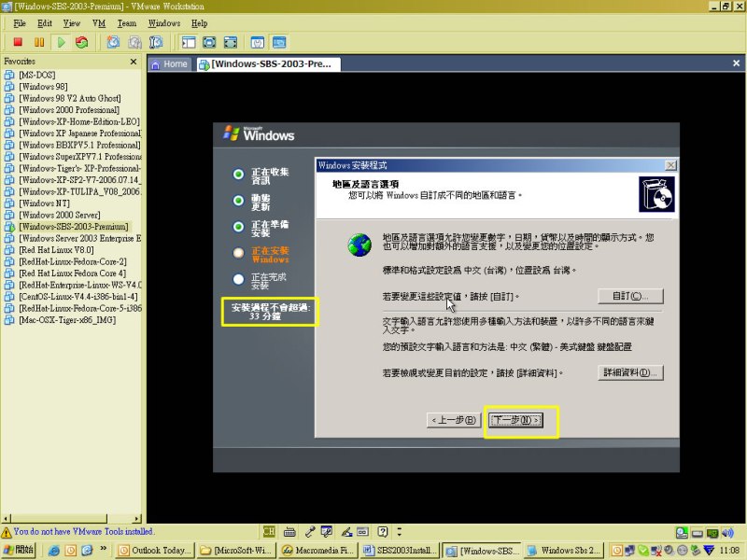This screenshot has height=560, width=747.
Task: Open the View menu
Action: coord(72,23)
